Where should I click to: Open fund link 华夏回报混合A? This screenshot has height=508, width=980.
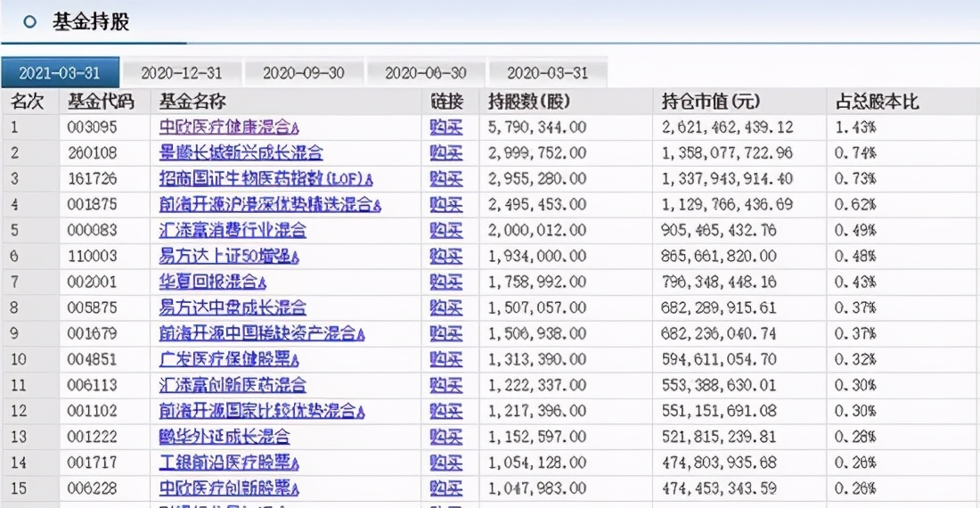coord(213,282)
